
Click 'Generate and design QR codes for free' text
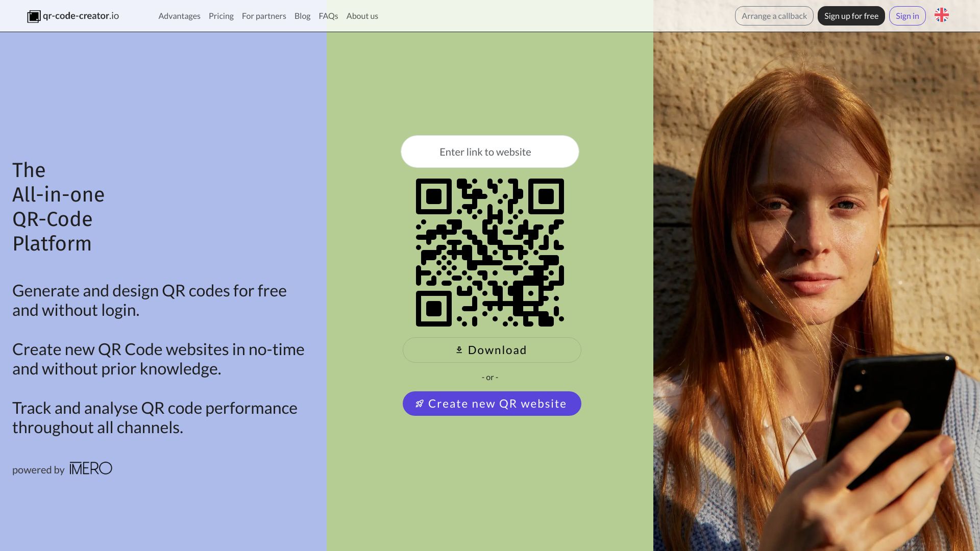tap(149, 291)
